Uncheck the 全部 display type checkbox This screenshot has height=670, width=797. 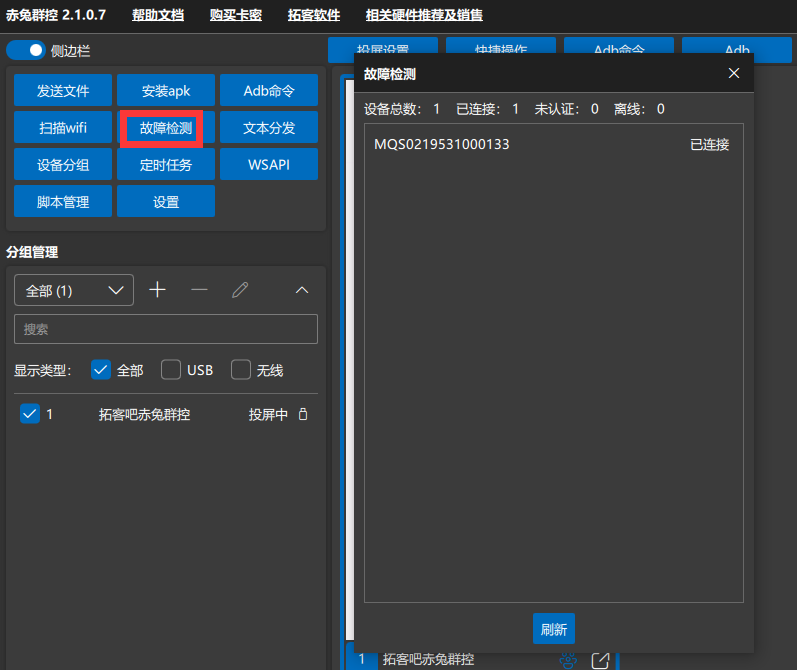coord(100,370)
